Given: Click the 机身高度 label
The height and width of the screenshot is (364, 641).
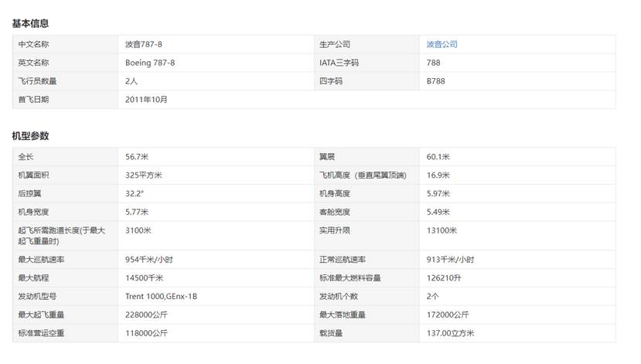Looking at the screenshot, I should coord(335,193).
